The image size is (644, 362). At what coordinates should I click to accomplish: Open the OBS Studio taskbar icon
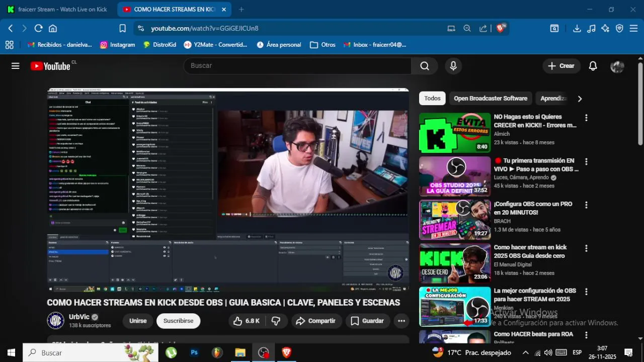(x=263, y=353)
